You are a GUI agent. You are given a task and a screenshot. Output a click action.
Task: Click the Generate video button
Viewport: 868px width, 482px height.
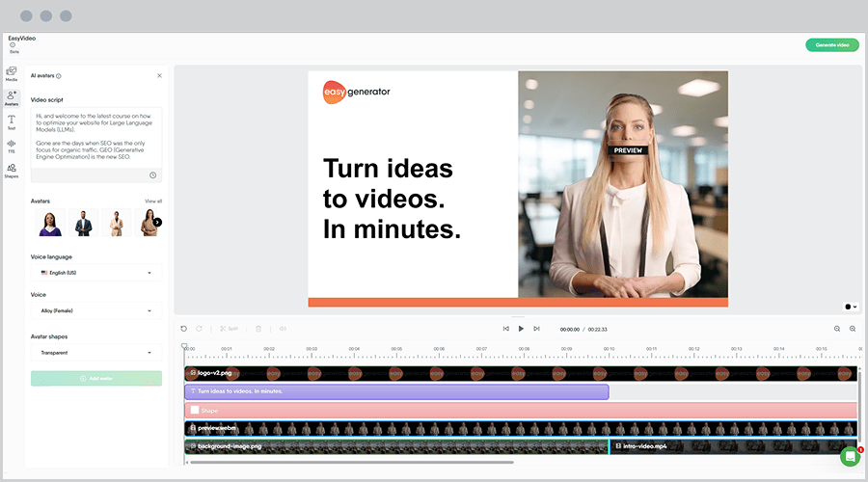pos(831,45)
